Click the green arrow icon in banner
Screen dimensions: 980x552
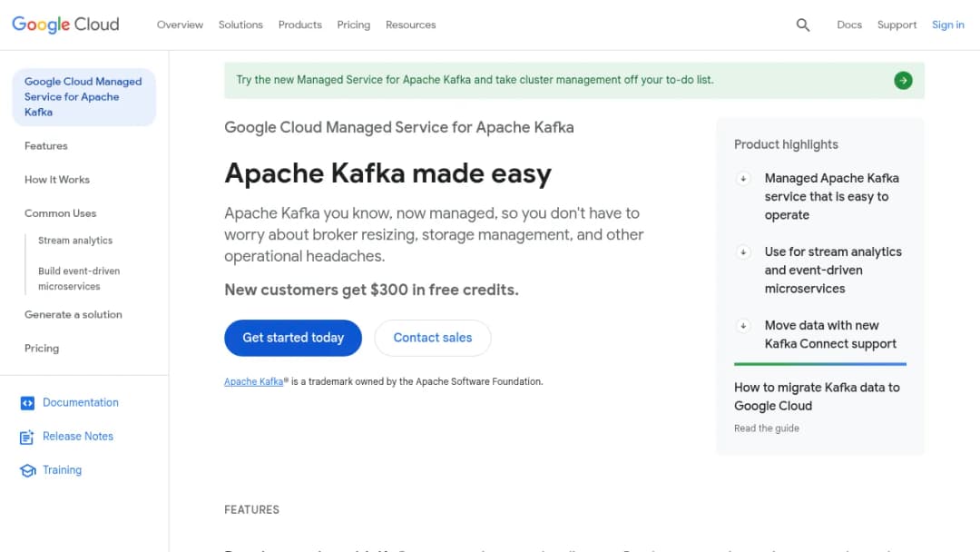[x=903, y=80]
